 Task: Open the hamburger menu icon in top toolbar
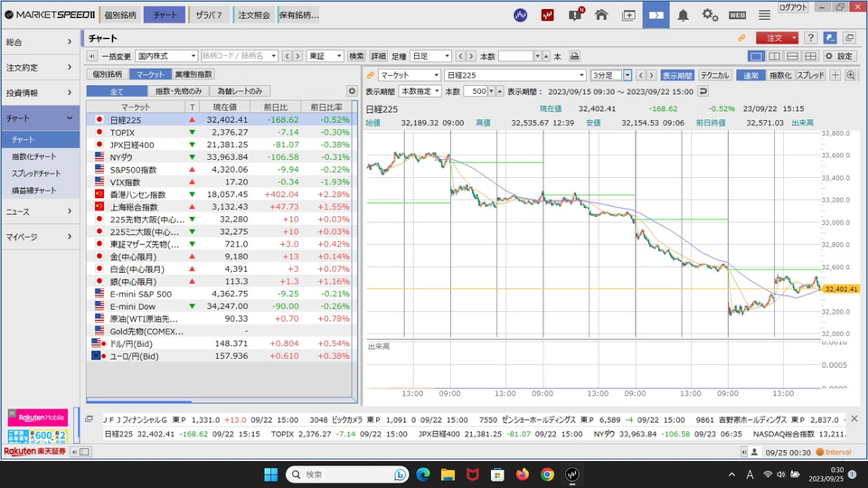coord(765,15)
